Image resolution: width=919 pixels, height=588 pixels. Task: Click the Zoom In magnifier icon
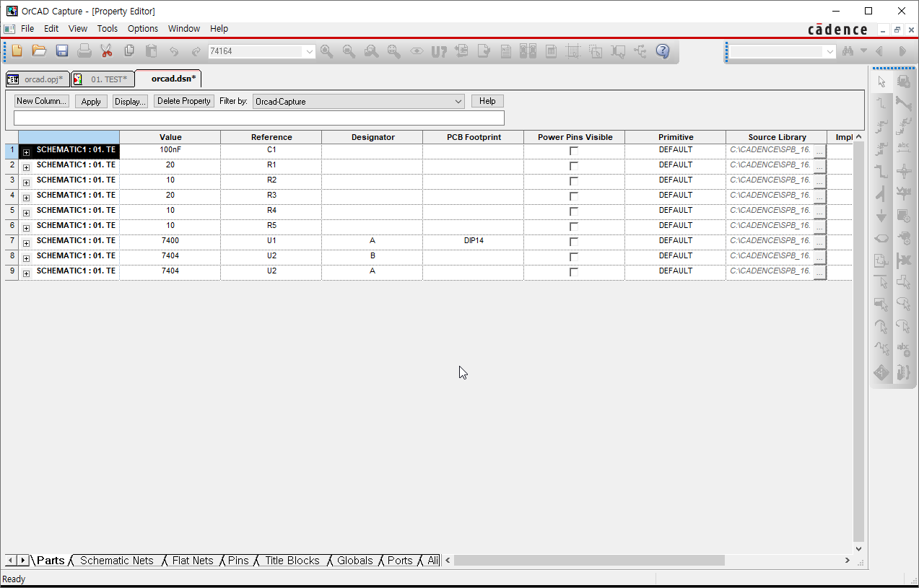tap(327, 51)
